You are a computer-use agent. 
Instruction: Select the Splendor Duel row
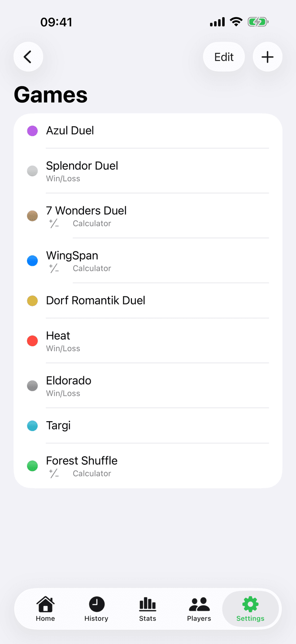tap(148, 171)
